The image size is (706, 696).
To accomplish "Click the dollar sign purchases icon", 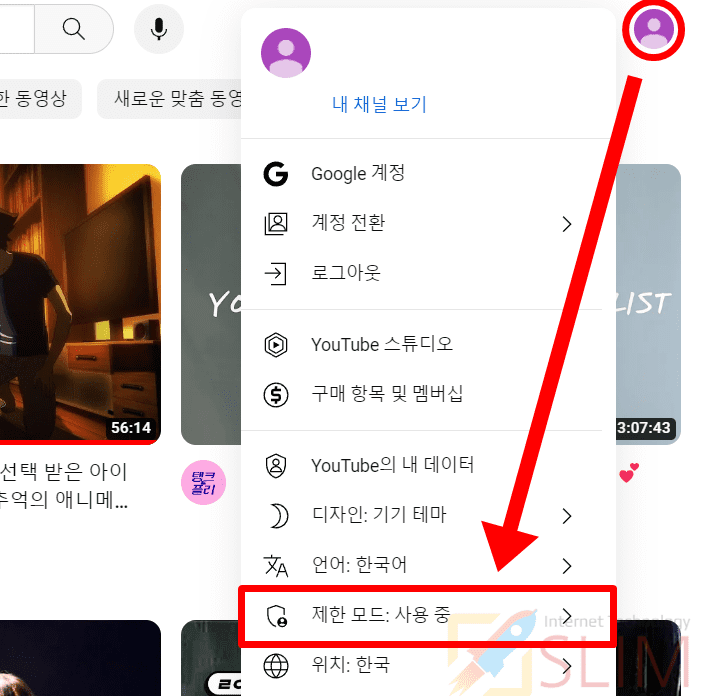I will 276,395.
